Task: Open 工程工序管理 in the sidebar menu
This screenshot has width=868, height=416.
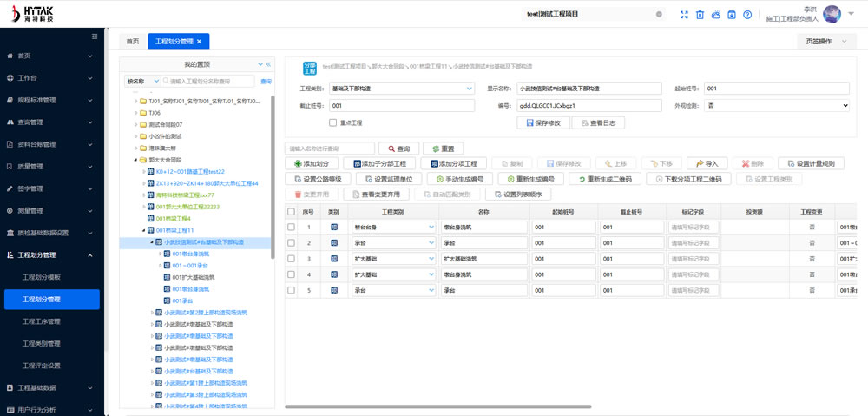Action: (x=42, y=321)
